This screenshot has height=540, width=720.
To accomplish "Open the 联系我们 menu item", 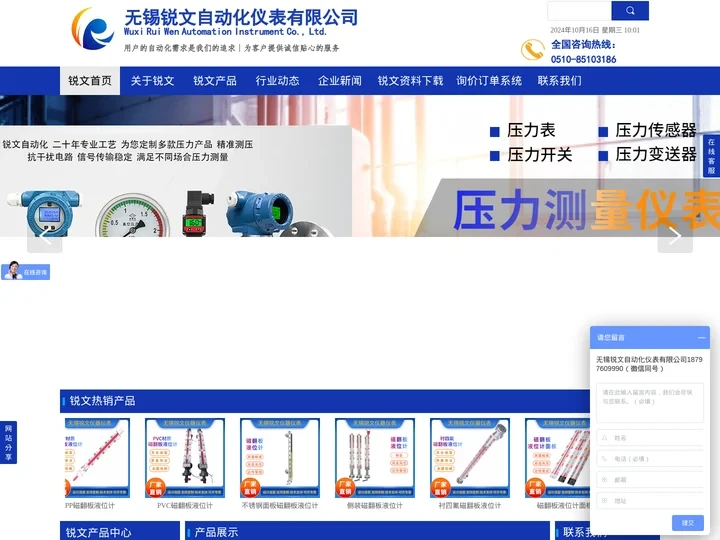I will pyautogui.click(x=560, y=81).
